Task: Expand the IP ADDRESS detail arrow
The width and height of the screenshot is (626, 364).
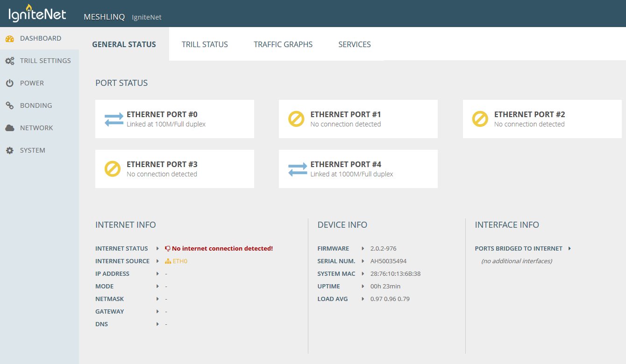Action: (x=157, y=273)
